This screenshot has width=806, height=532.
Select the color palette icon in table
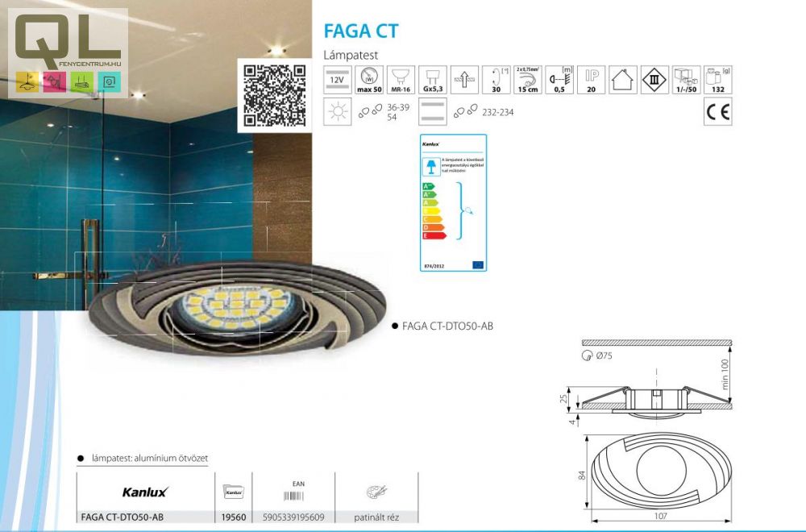tap(376, 492)
